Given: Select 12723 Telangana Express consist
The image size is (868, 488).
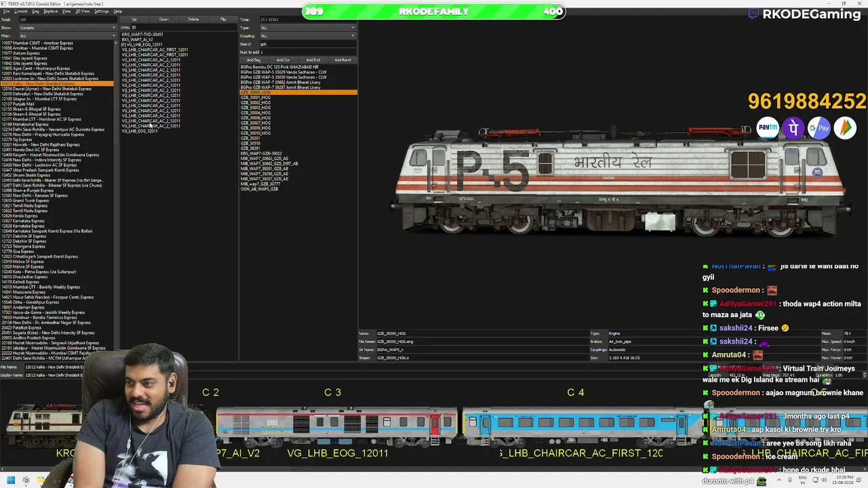Looking at the screenshot, I should click(58, 247).
